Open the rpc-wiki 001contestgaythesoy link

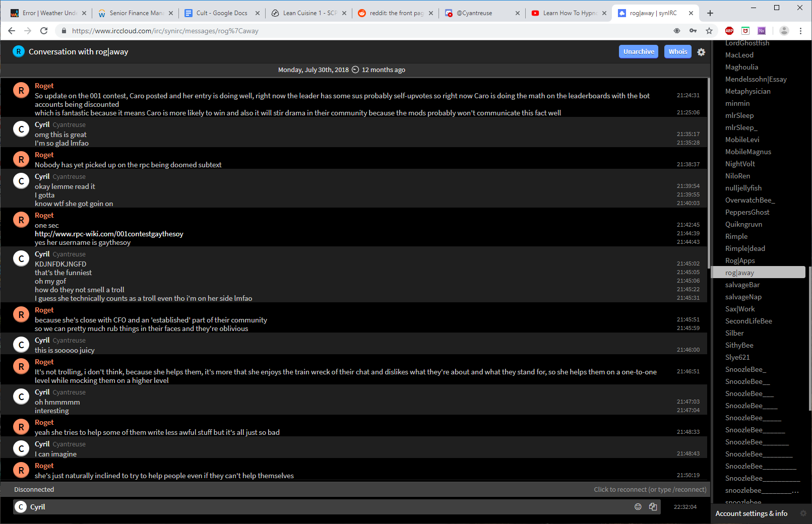tap(109, 234)
